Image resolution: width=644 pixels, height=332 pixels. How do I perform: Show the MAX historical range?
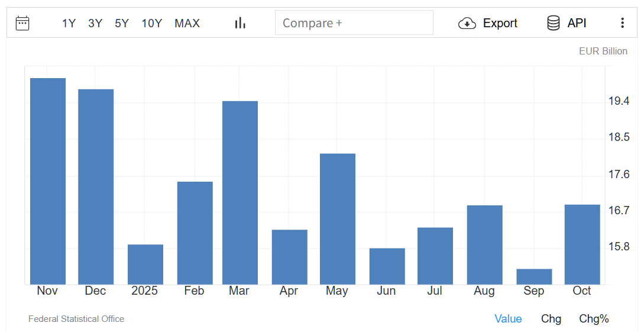187,23
